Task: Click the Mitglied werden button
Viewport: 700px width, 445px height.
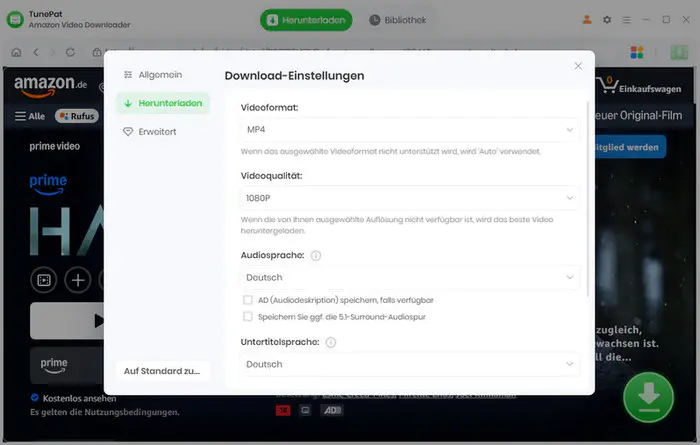Action: click(x=630, y=147)
